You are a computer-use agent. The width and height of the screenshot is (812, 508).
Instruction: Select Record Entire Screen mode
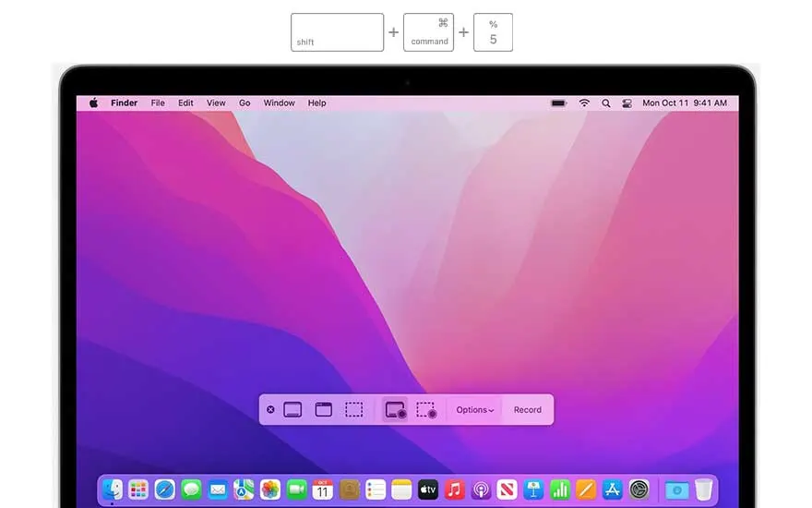click(x=395, y=409)
